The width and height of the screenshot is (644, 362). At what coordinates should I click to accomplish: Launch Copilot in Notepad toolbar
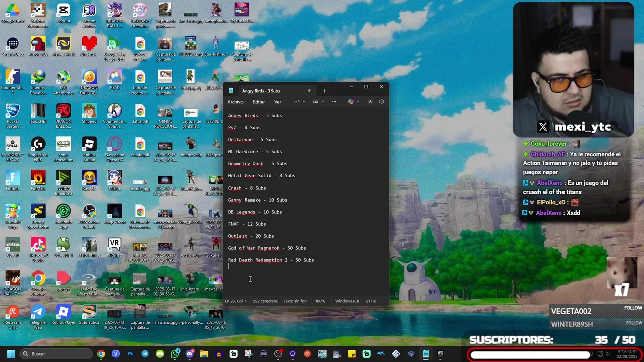coord(351,102)
